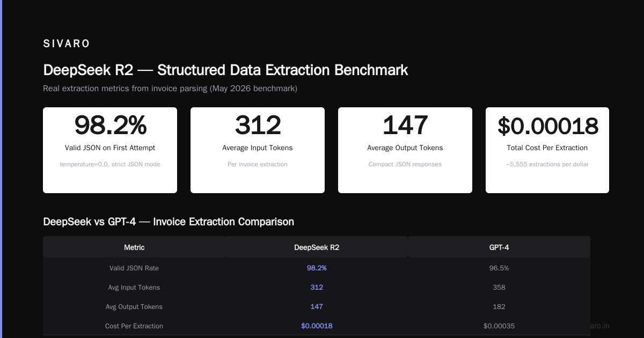Click the 96.5% GPT-4 cell
Viewport: 644px width, 338px height.
coord(499,268)
